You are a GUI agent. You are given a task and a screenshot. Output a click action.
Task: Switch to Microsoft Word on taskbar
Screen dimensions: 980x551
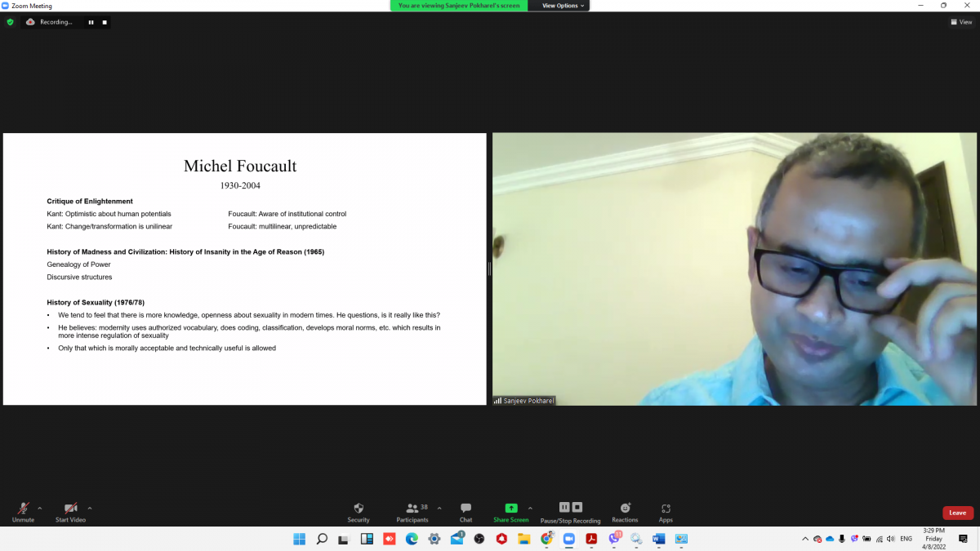click(x=659, y=539)
